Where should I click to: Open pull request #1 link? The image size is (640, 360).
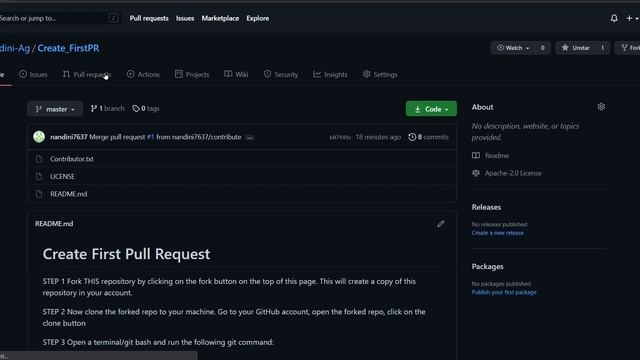150,137
